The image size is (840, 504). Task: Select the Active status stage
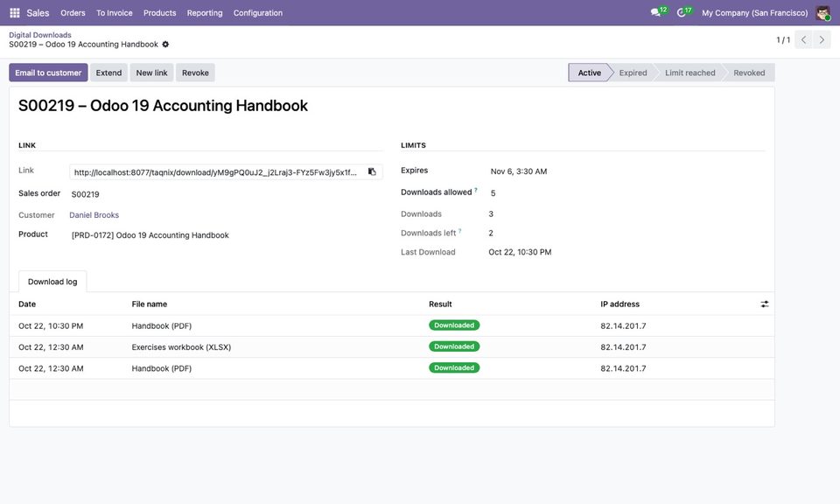[x=589, y=73]
